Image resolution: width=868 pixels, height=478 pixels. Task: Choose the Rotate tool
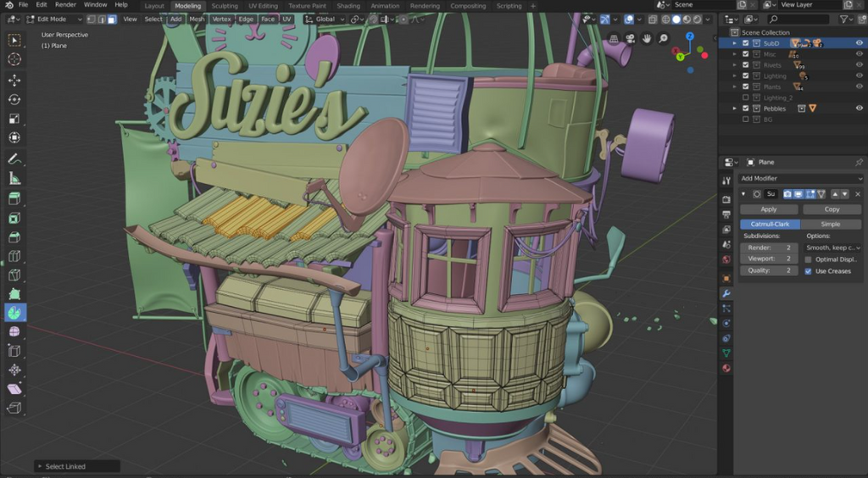(14, 100)
